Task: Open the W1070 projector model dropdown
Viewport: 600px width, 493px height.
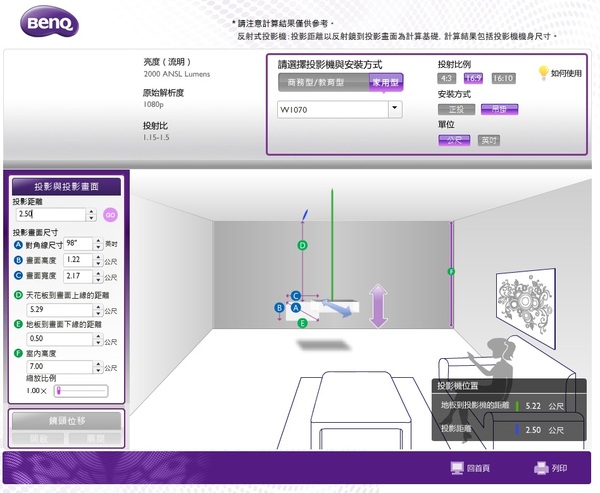Action: coord(395,109)
